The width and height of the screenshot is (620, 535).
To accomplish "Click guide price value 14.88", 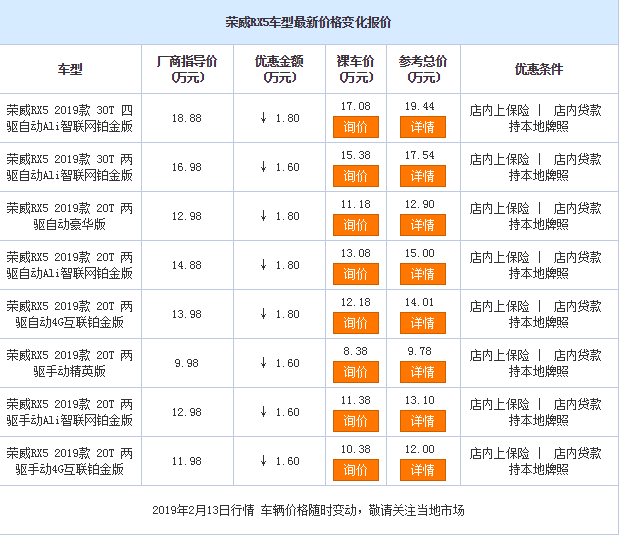I will tap(187, 265).
